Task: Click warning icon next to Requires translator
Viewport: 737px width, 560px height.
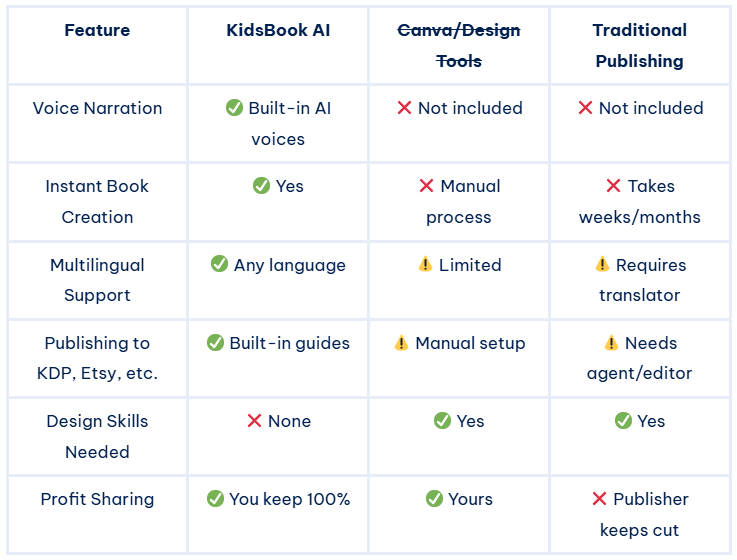Action: pyautogui.click(x=602, y=265)
